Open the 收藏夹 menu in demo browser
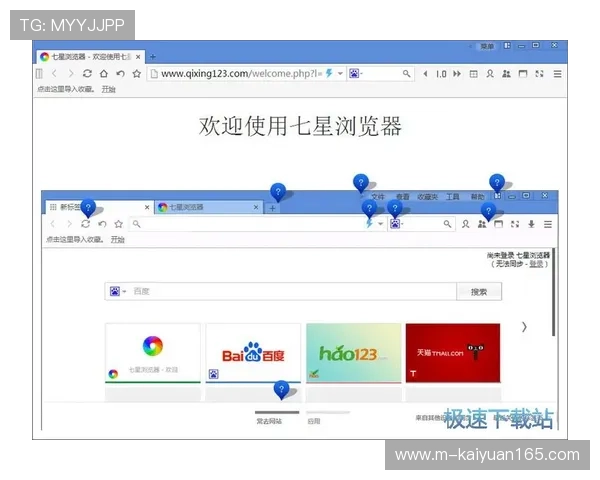 pos(427,197)
